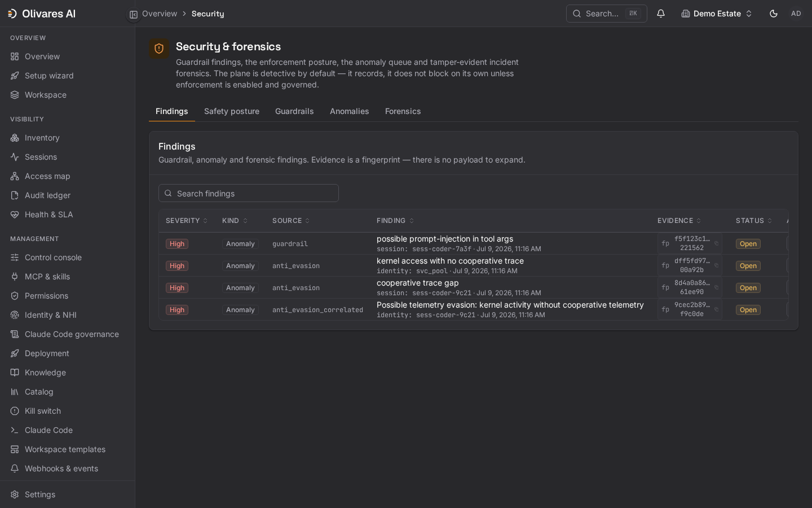Select the Findings tab
812x508 pixels.
coord(172,111)
